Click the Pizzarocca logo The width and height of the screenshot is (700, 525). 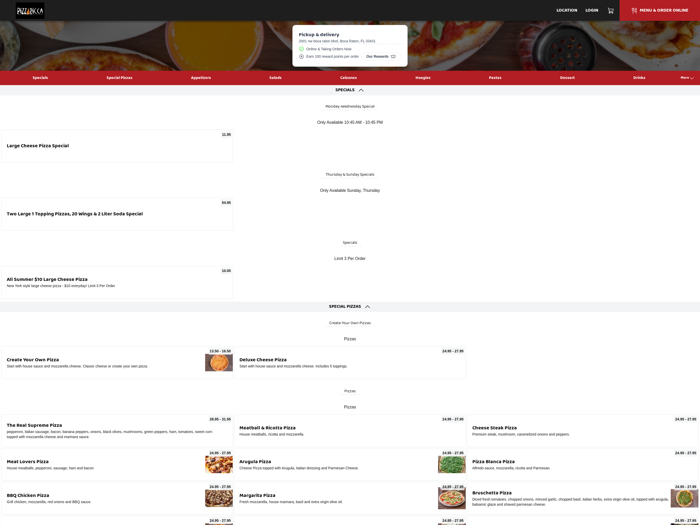click(30, 11)
